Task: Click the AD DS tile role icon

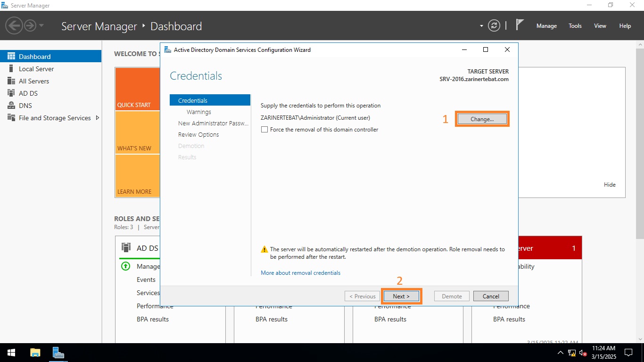Action: tap(126, 247)
